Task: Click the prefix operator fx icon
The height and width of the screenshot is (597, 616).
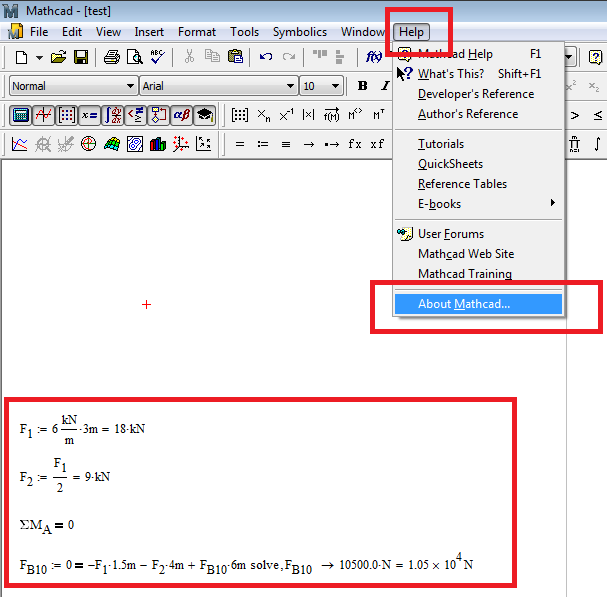Action: click(355, 144)
